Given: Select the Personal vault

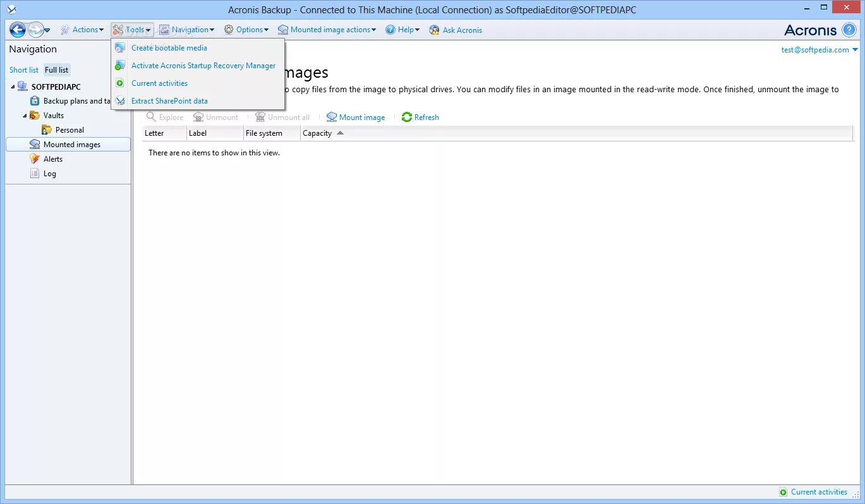Looking at the screenshot, I should 70,130.
